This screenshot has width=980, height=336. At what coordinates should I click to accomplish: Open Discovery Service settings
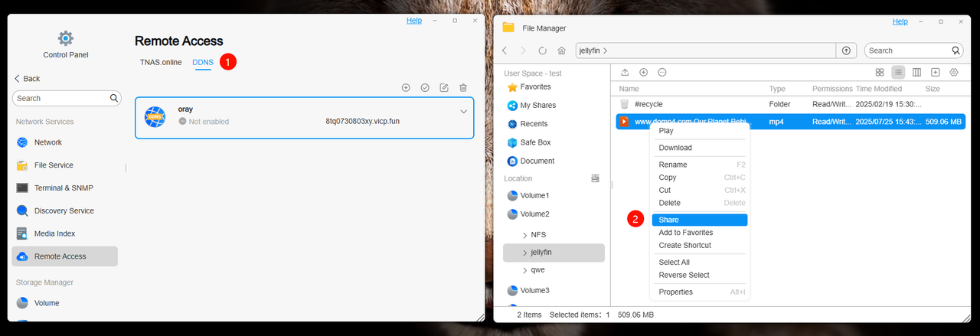point(65,210)
